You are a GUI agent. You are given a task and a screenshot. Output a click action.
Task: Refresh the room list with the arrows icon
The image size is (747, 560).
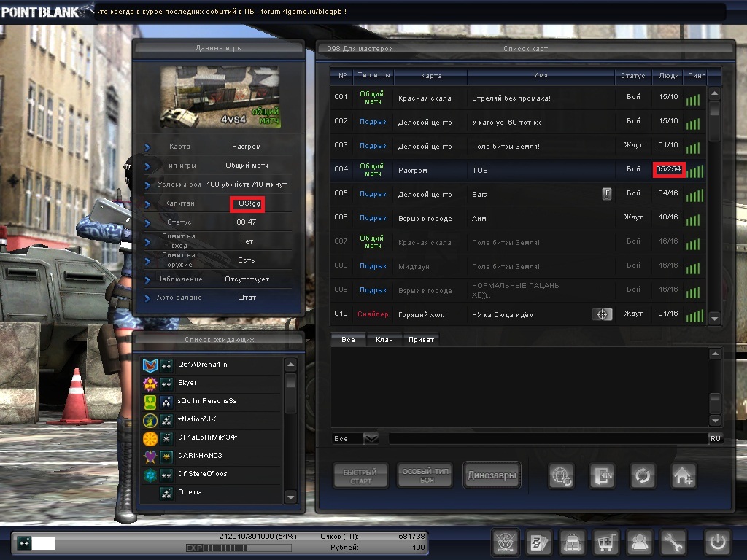643,475
